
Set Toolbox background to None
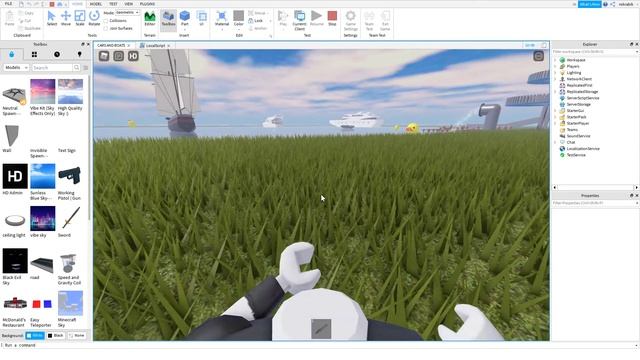click(x=76, y=336)
